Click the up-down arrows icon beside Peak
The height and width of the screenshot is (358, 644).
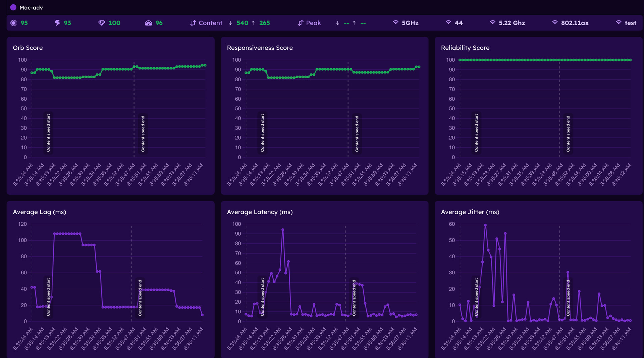(x=300, y=23)
